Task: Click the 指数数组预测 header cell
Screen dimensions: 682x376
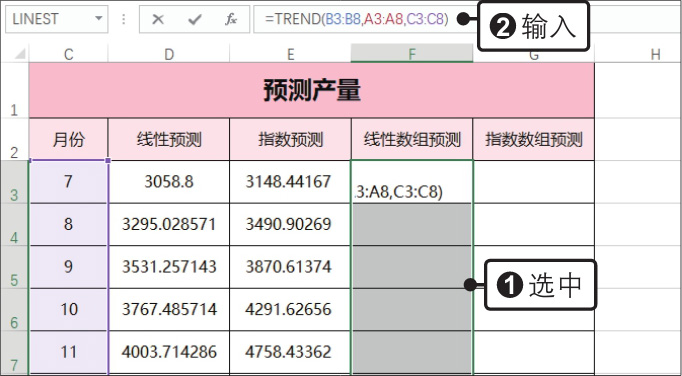Action: [534, 139]
